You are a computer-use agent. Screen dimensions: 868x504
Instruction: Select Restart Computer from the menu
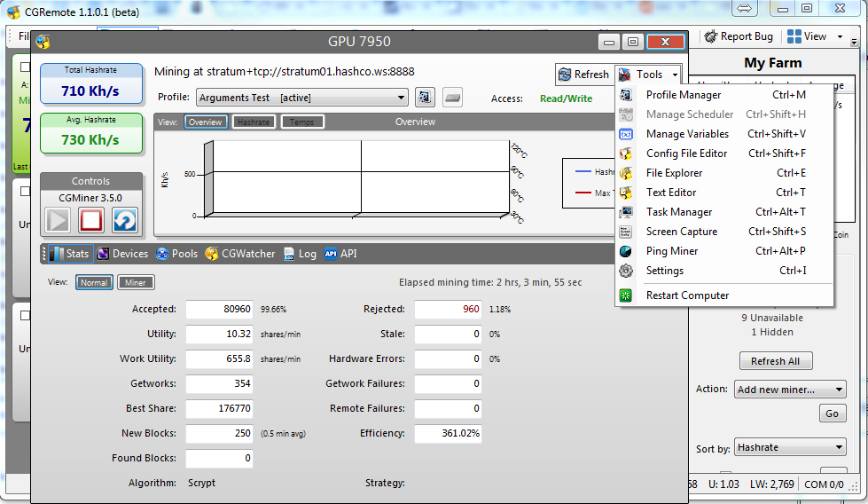(x=724, y=295)
